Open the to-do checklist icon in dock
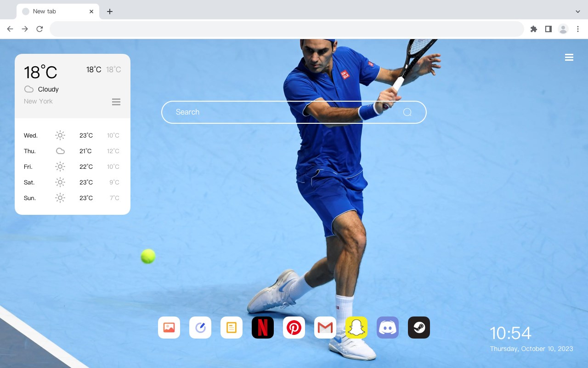Viewport: 588px width, 368px height. (200, 328)
